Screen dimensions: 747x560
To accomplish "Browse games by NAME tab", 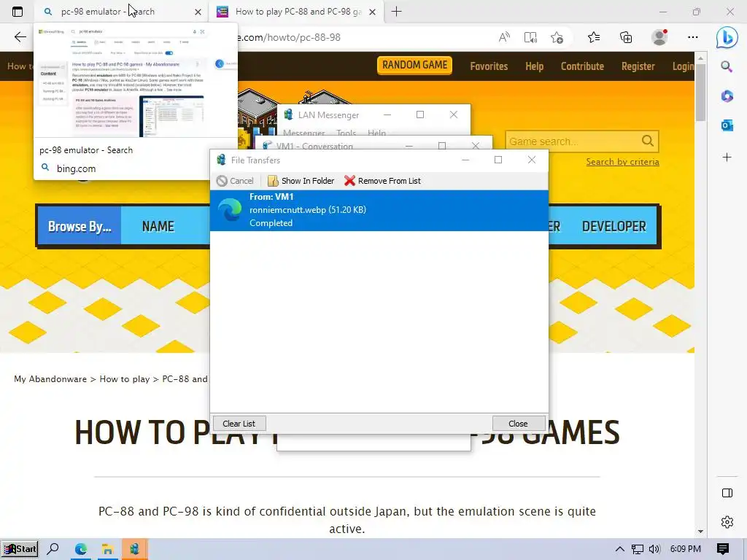I will 158,226.
